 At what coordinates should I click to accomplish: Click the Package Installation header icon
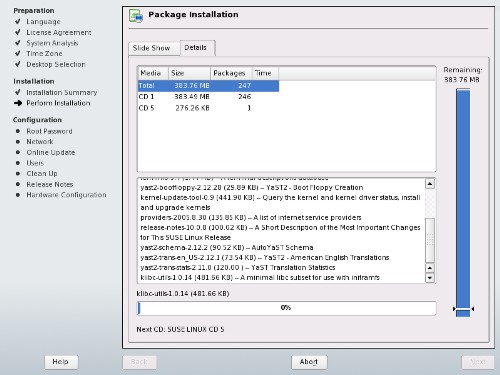[x=136, y=16]
